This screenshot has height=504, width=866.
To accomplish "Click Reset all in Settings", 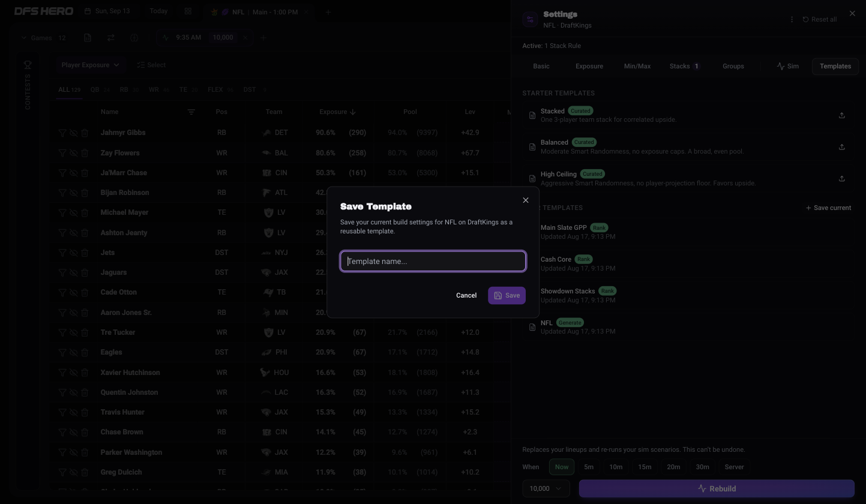I will click(x=820, y=19).
